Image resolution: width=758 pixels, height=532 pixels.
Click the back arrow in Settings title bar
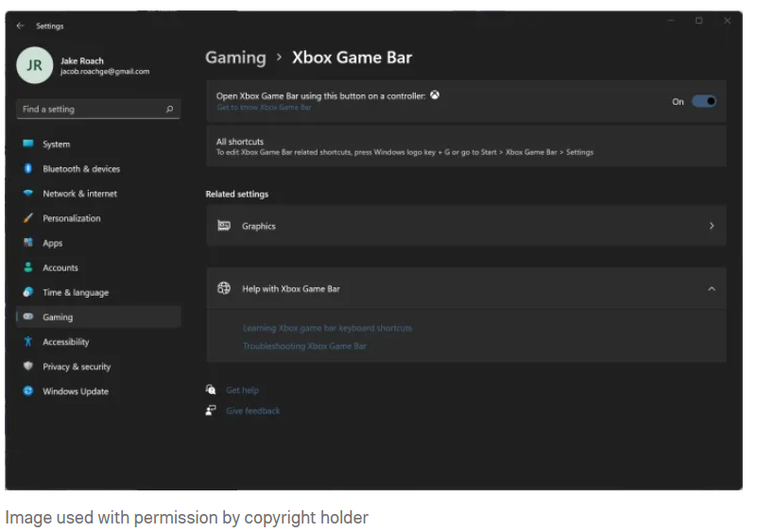tap(20, 26)
